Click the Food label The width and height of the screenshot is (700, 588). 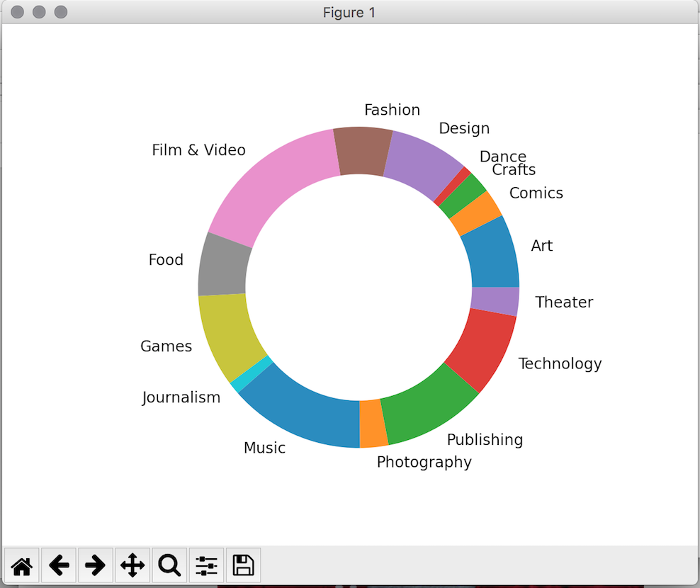coord(166,260)
